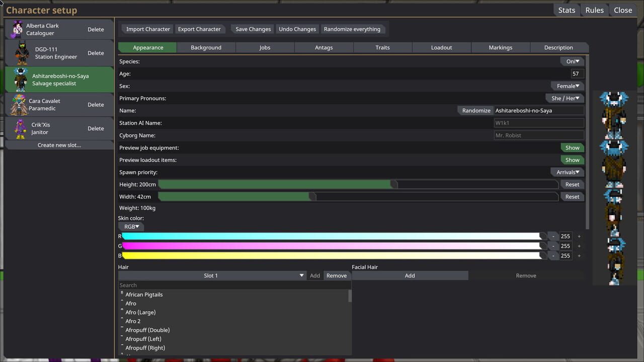This screenshot has width=644, height=362.
Task: Open the Species dropdown set to Oni
Action: pos(573,61)
